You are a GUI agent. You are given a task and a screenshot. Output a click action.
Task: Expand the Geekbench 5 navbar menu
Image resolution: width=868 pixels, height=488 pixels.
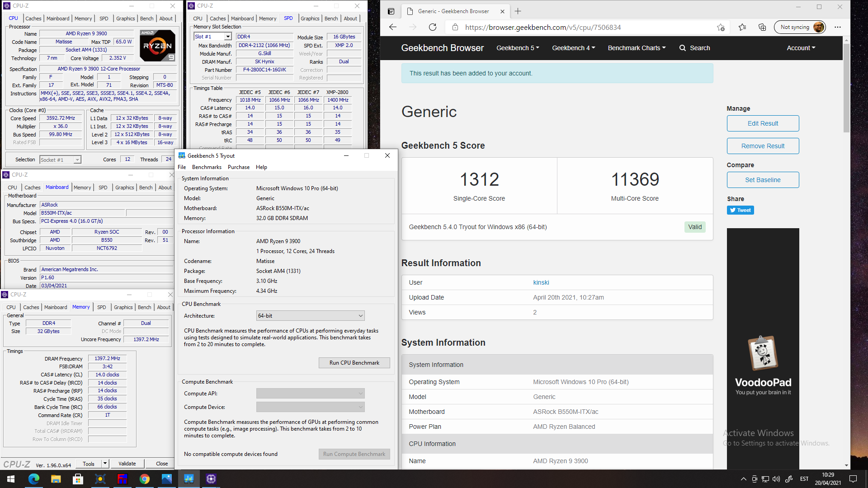pos(518,48)
